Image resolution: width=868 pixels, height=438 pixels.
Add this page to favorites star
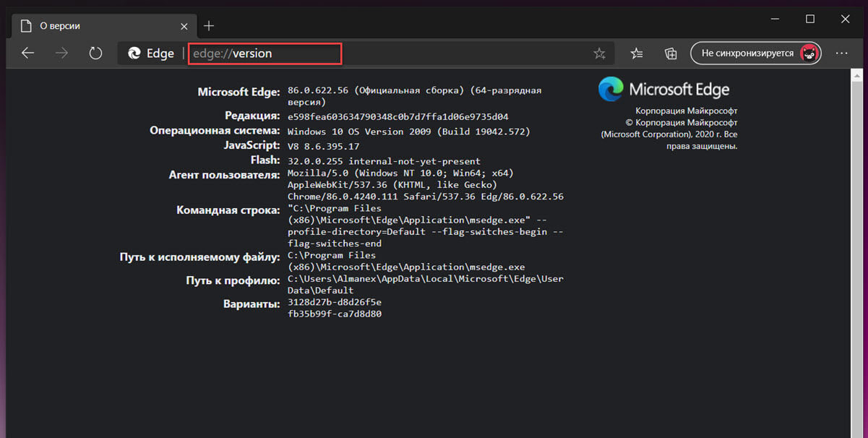[599, 53]
